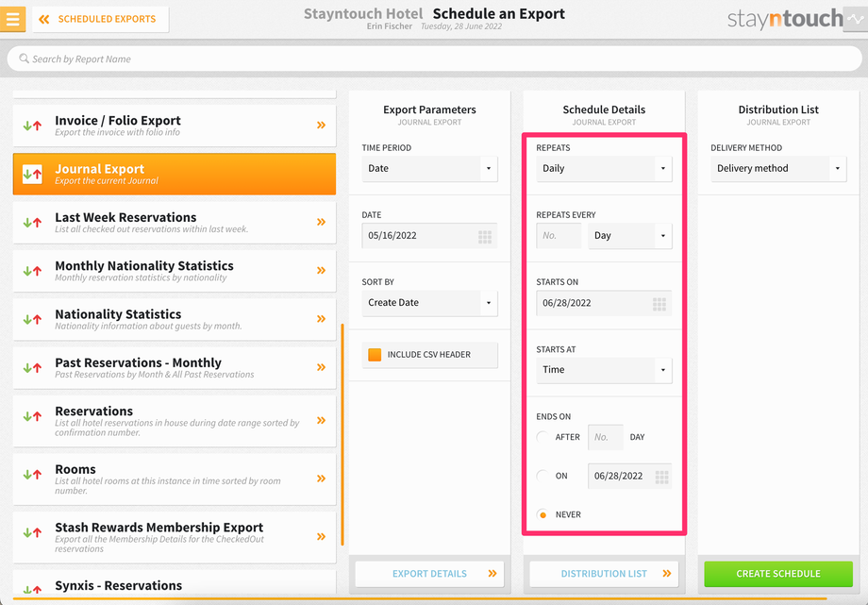This screenshot has height=605, width=868.
Task: Open the Ends On calendar icon
Action: [661, 477]
